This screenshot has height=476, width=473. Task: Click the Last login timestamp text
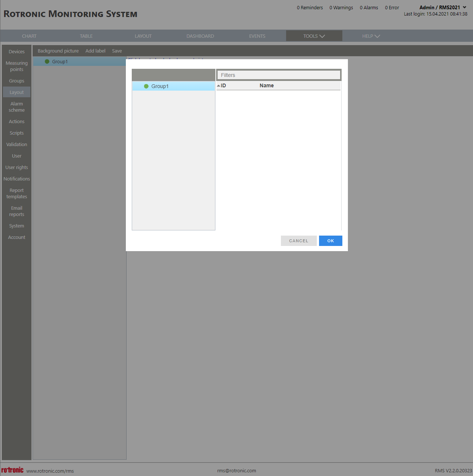(436, 14)
